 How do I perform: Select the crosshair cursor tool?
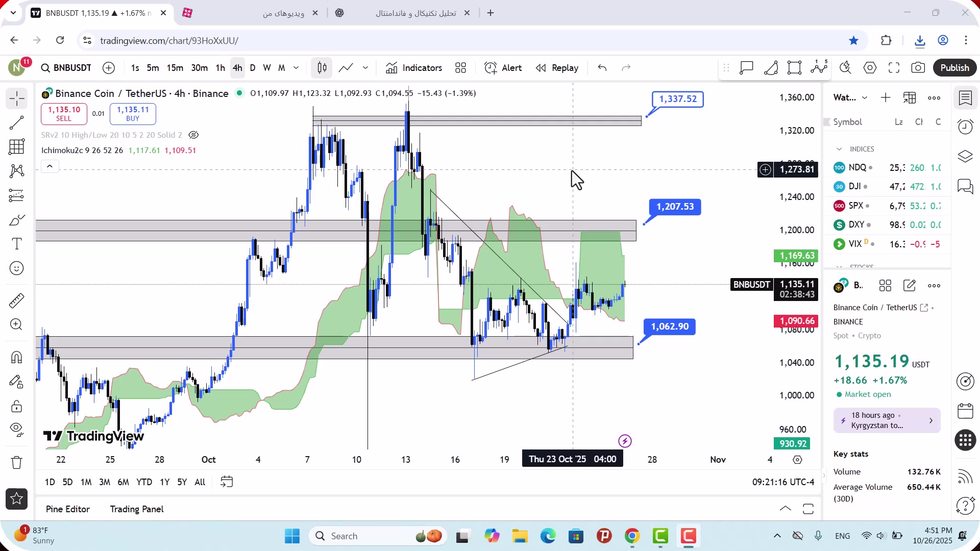pos(16,98)
